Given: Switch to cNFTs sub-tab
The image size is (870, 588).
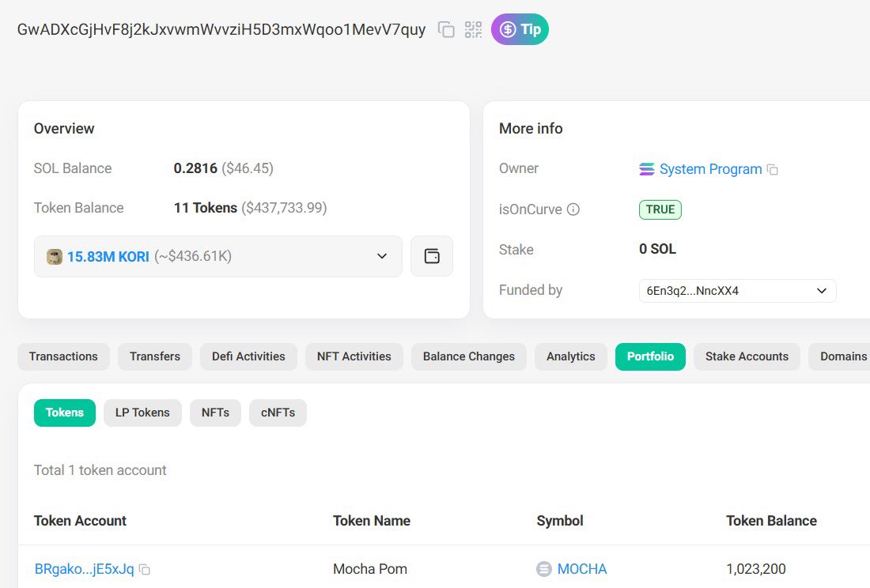Looking at the screenshot, I should tap(278, 413).
